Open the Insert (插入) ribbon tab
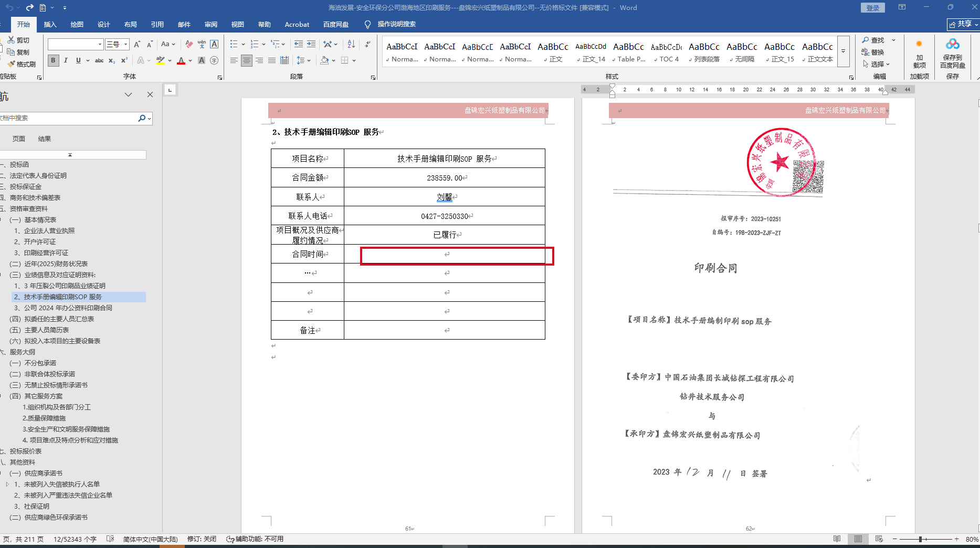 [x=50, y=24]
